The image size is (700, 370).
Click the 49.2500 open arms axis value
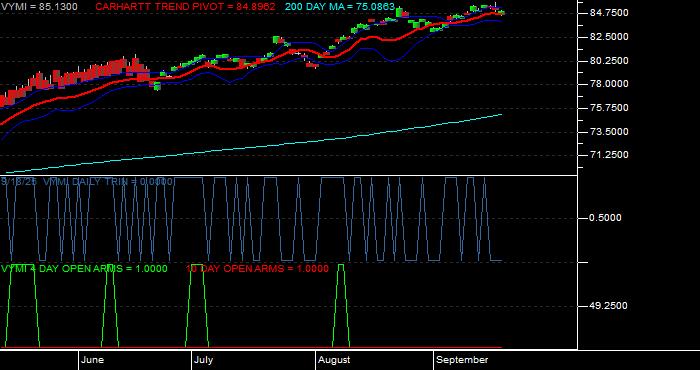pyautogui.click(x=609, y=306)
